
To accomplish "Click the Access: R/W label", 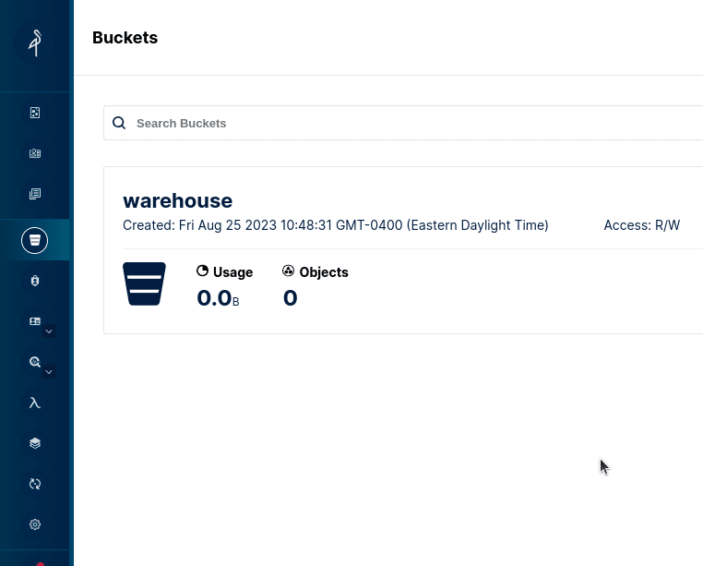I will point(641,225).
